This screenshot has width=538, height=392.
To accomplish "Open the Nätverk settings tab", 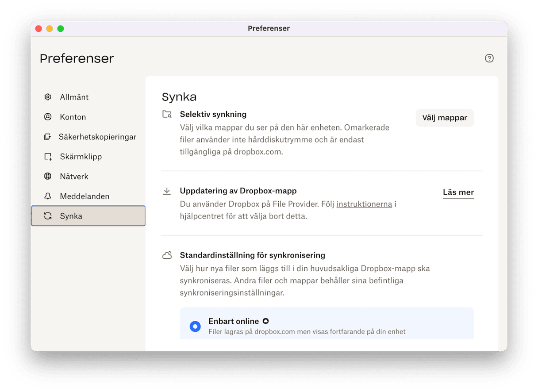I will click(74, 176).
